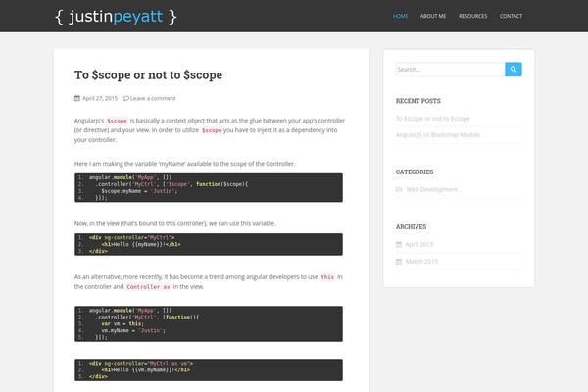This screenshot has height=392, width=588.
Task: Click code line 'vm.myName = 'Justin';'
Action: point(133,330)
